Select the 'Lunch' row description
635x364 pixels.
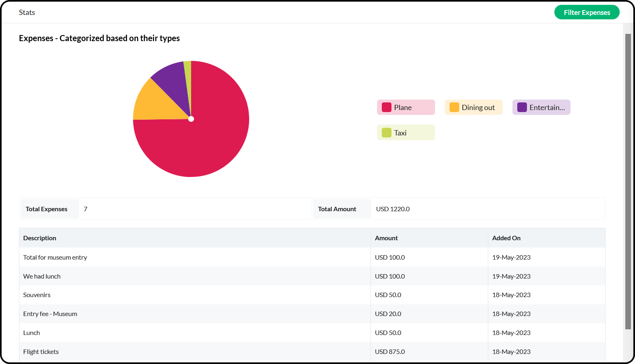(31, 333)
